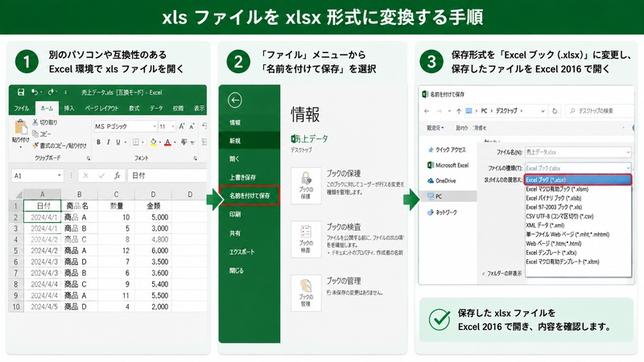Open the Clipboard group dialog launcher
644x362 pixels.
[89, 158]
